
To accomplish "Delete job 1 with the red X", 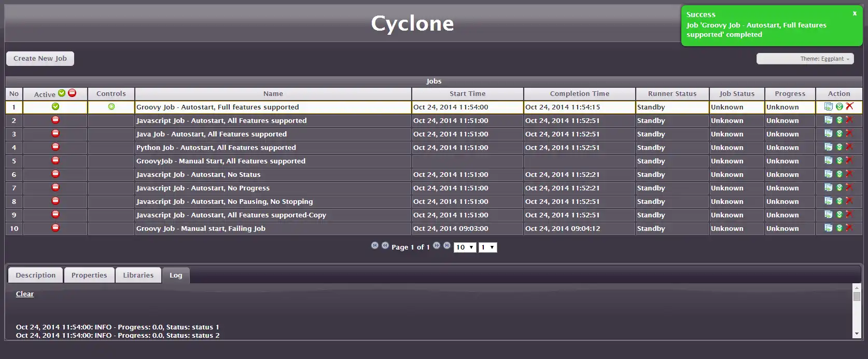I will 849,106.
